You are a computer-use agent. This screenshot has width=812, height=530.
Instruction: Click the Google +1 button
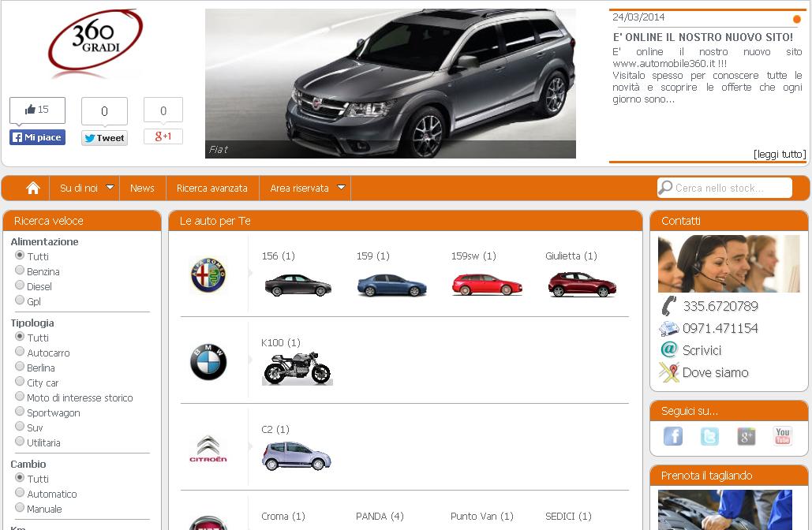(x=163, y=136)
